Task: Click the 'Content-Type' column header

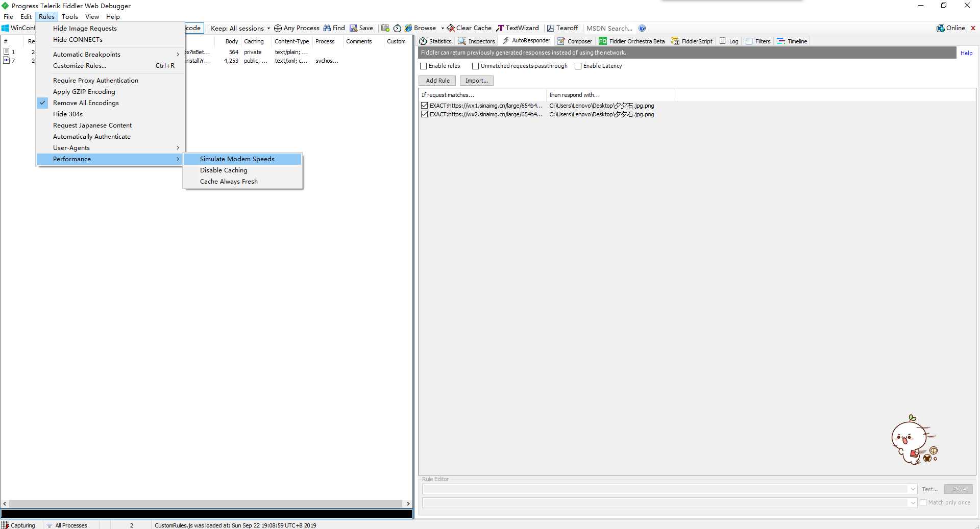Action: (x=291, y=41)
